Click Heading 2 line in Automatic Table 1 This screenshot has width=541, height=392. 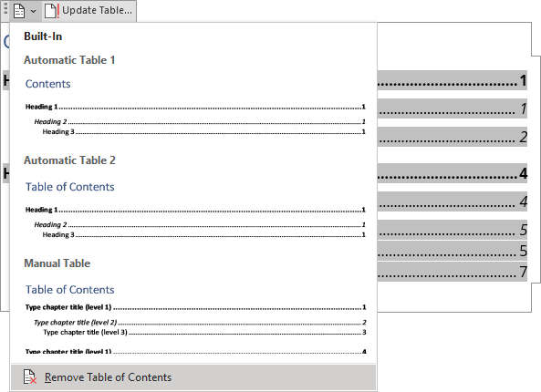coord(200,122)
